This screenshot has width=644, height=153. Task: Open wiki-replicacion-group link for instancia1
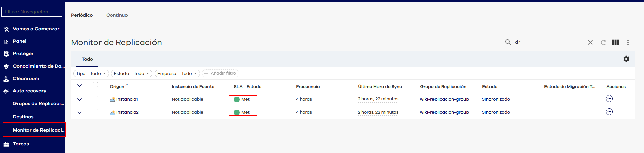click(x=444, y=99)
